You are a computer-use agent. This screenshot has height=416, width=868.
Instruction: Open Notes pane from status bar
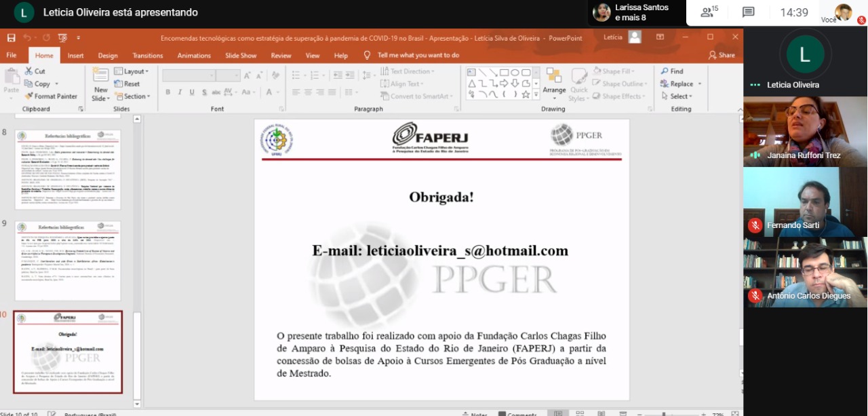pos(475,414)
